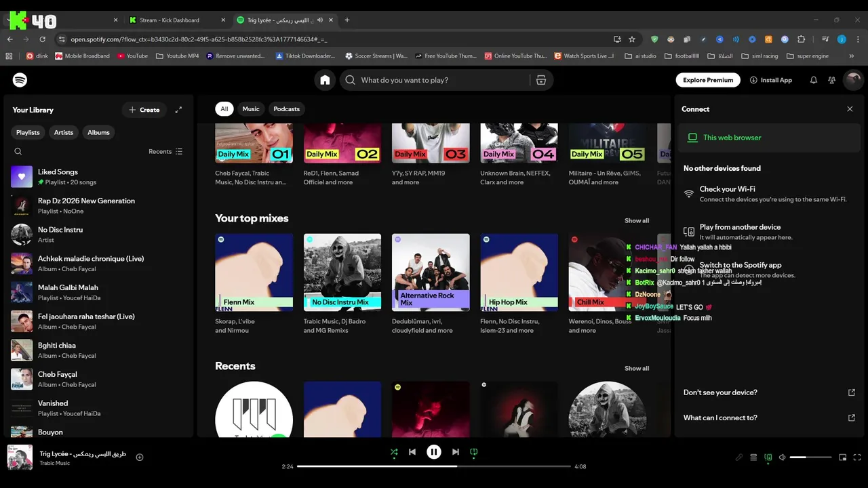Image resolution: width=868 pixels, height=488 pixels.
Task: Open No Disc Instru Mix thumbnail
Action: [342, 272]
